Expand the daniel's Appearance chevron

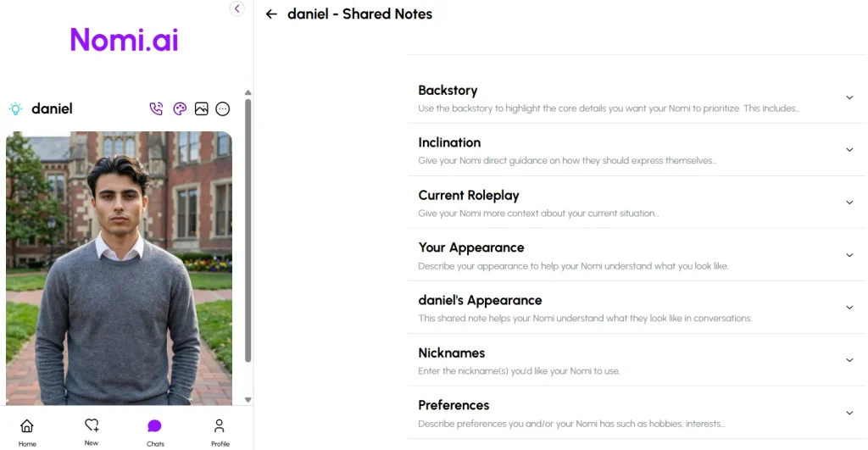[x=849, y=308]
